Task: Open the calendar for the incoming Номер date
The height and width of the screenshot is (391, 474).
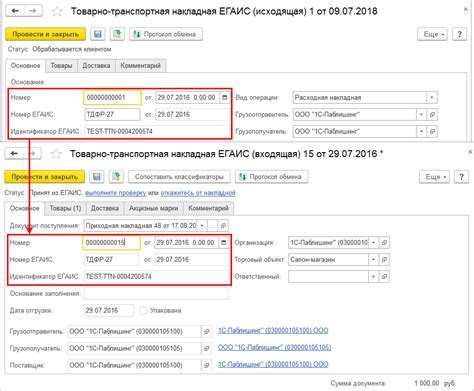Action: coord(224,242)
